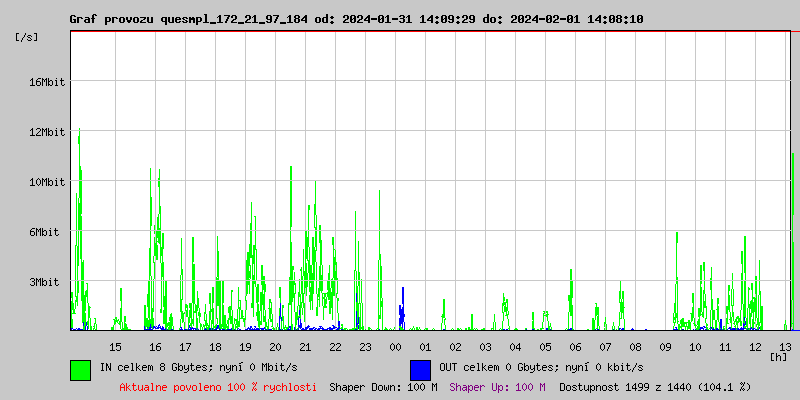The image size is (800, 400).
Task: Select the hour 13 marker on the time axis
Action: [x=785, y=346]
